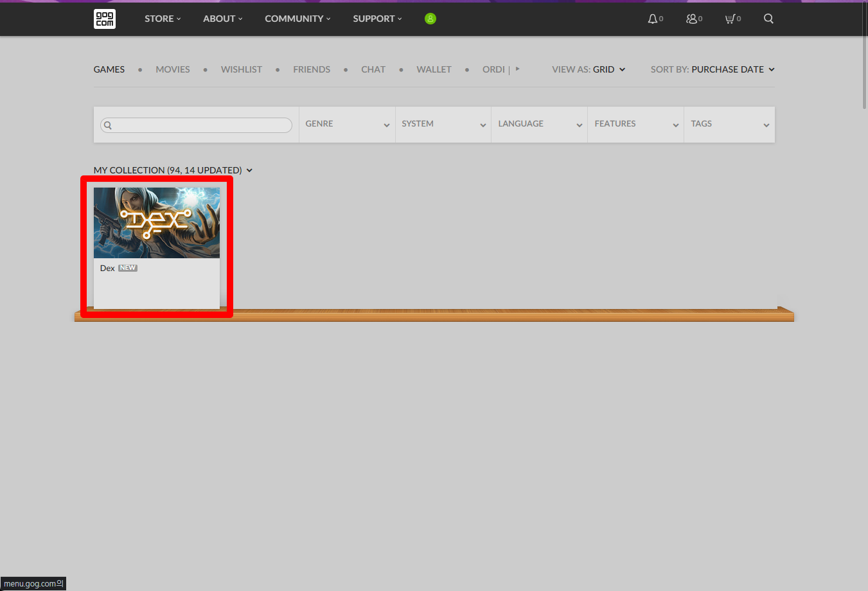Expand the GENRE filter

click(x=347, y=125)
